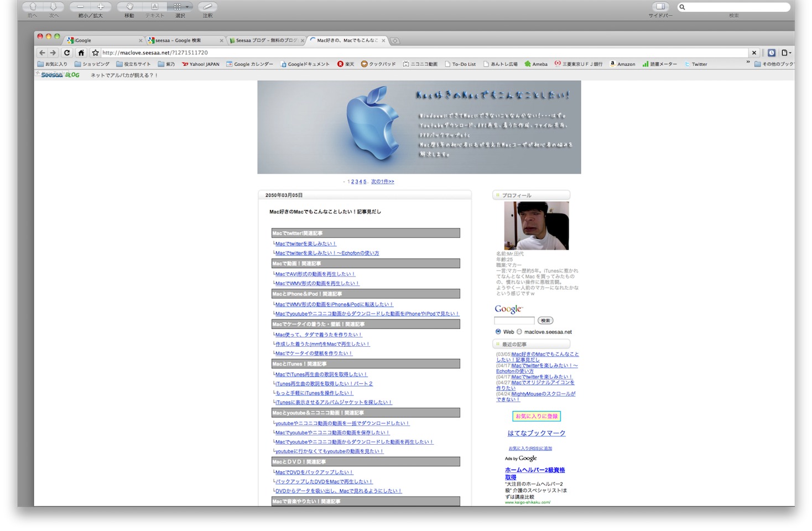The image size is (812, 531).
Task: Click the お気に入りに登録 button
Action: [x=537, y=416]
